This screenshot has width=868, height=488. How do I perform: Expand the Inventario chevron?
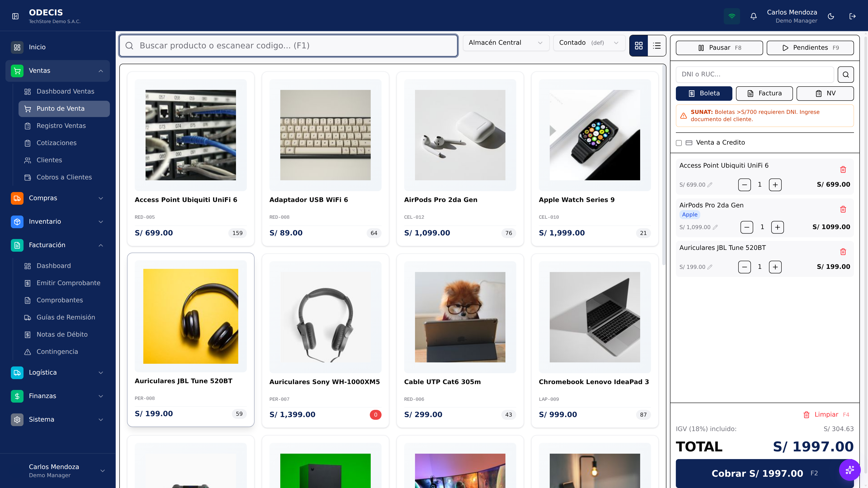pos(101,222)
